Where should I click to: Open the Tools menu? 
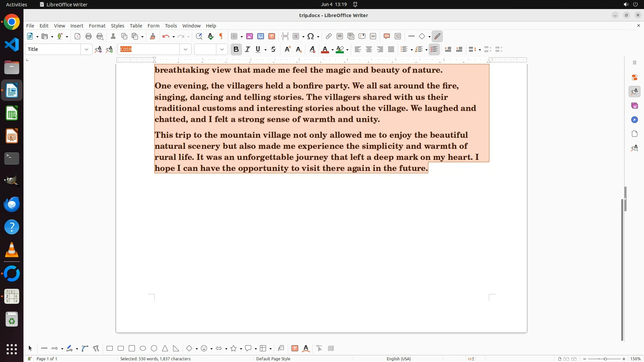tap(171, 26)
